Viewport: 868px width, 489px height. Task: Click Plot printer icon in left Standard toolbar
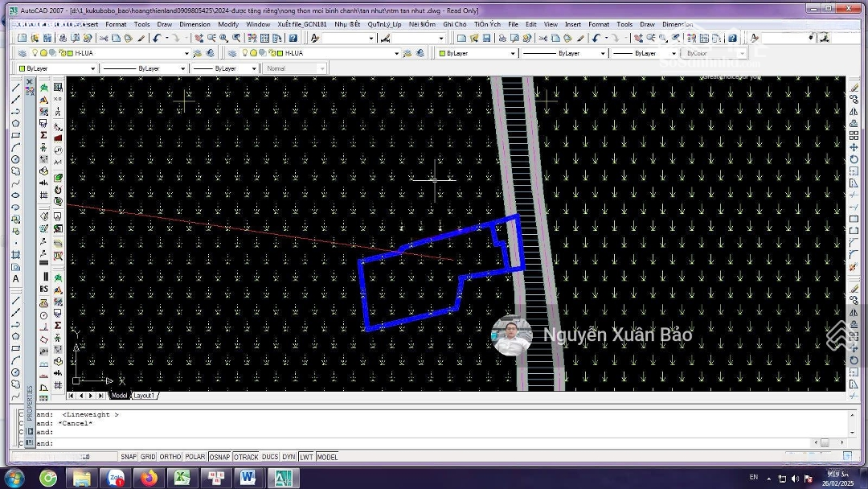[x=63, y=38]
